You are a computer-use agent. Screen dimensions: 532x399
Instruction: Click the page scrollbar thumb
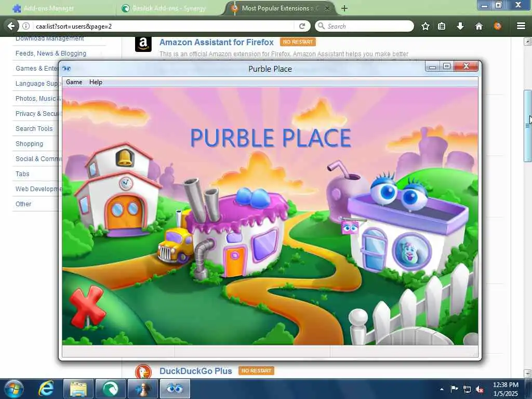pyautogui.click(x=528, y=126)
